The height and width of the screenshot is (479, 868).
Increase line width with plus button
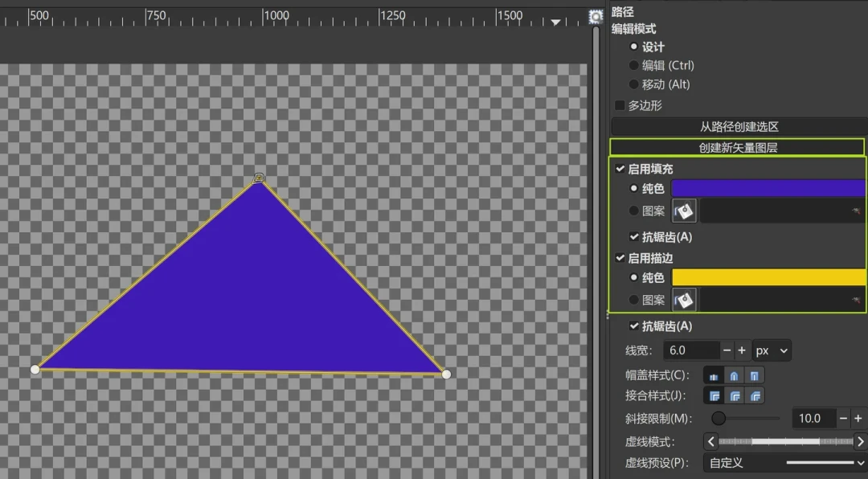742,350
